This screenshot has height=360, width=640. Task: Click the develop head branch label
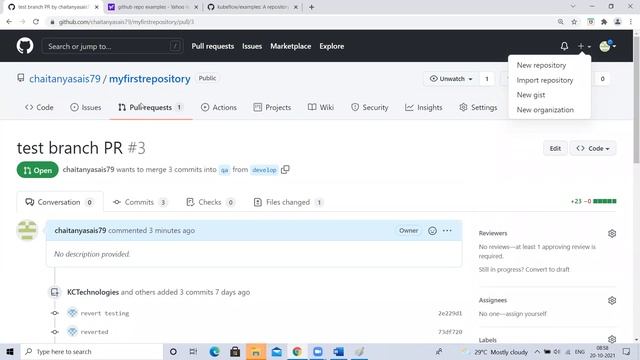(x=264, y=170)
